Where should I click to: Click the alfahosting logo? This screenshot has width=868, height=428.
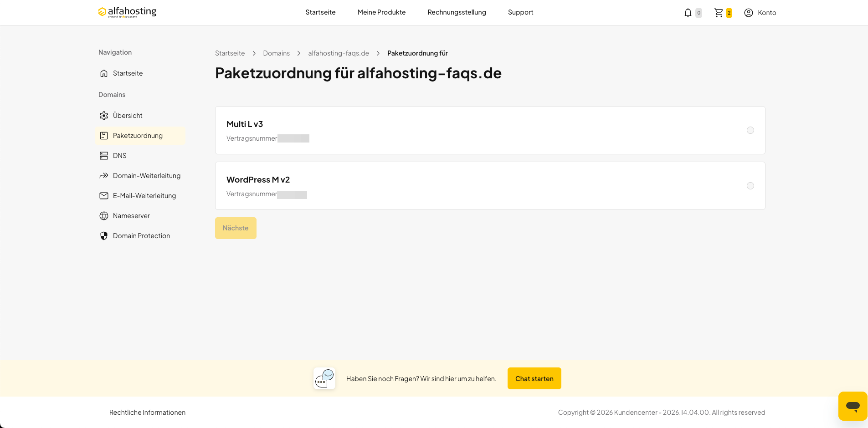click(127, 12)
